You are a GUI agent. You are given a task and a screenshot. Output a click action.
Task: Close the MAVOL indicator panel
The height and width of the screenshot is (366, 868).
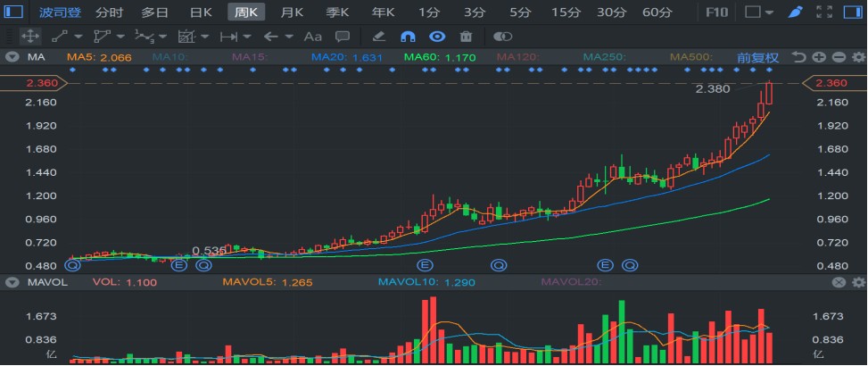tap(839, 282)
